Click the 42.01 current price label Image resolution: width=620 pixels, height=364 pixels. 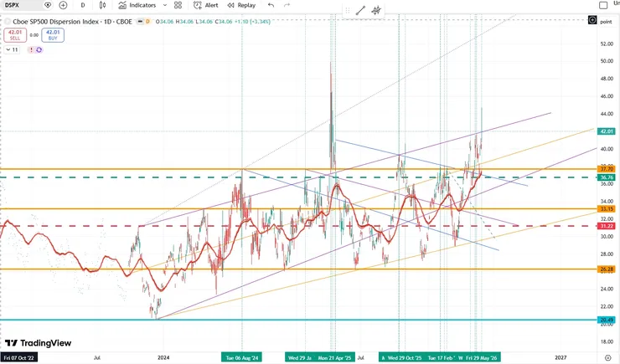[x=607, y=131]
